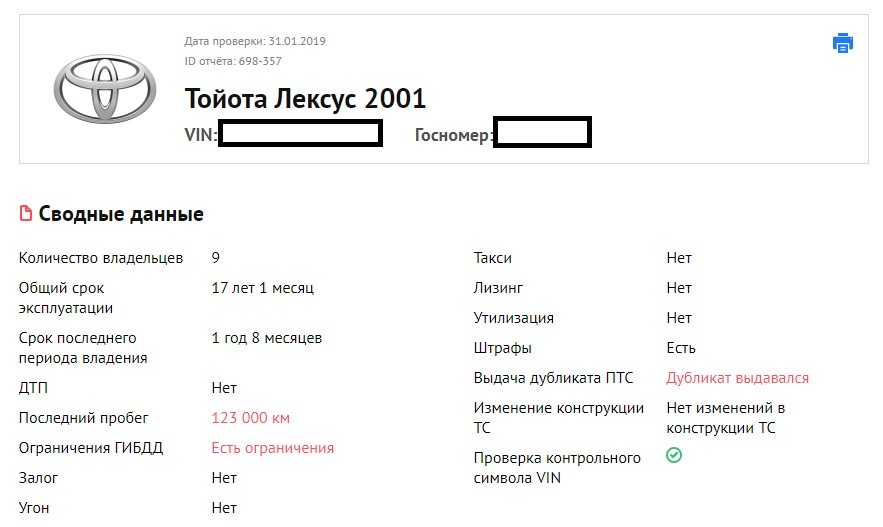Click the 'Есть' value next to Штрафы

click(680, 348)
